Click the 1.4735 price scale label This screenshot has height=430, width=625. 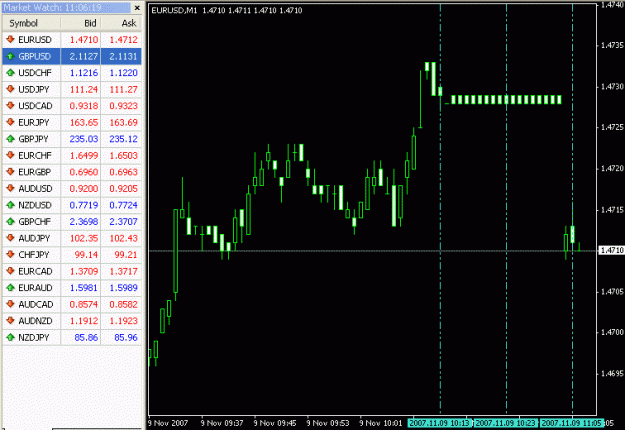click(x=612, y=45)
